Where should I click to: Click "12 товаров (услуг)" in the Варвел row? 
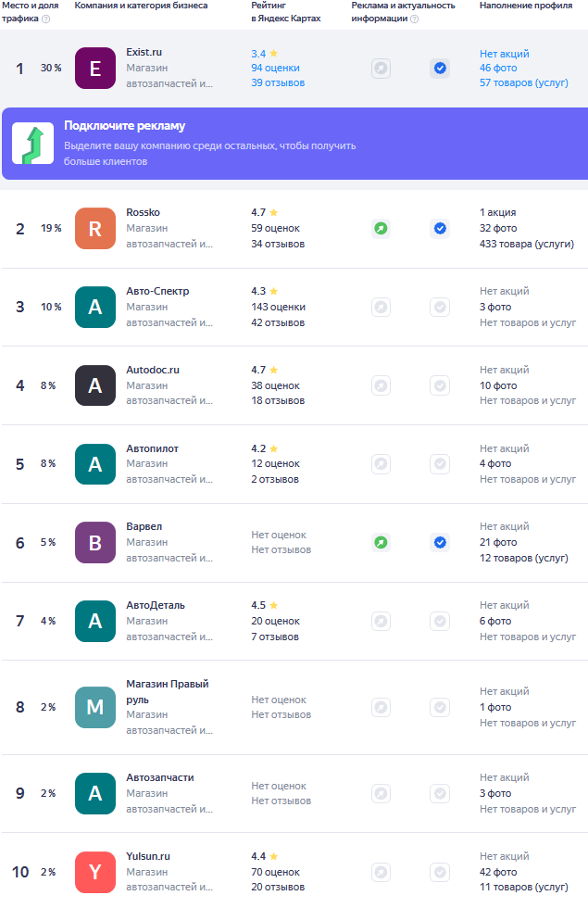pyautogui.click(x=524, y=558)
